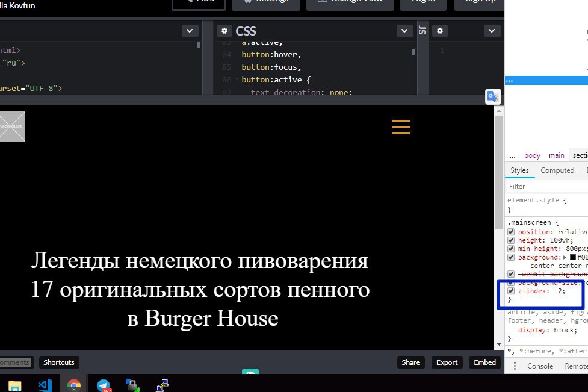Click the Google Translate page icon
The width and height of the screenshot is (588, 392).
tap(493, 97)
